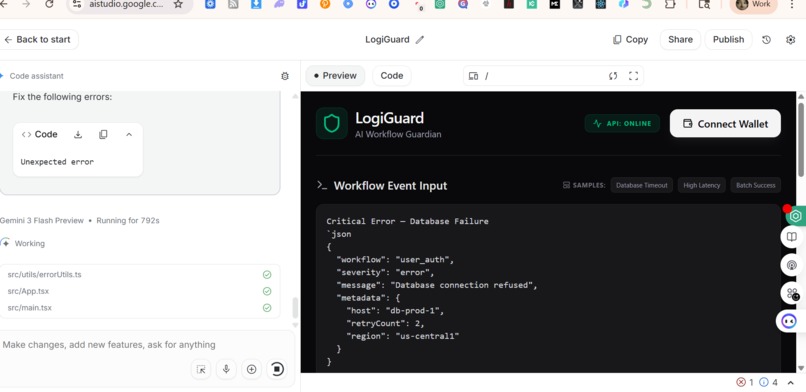This screenshot has width=806, height=392.
Task: Click the React atom extension icon
Action: tap(600, 5)
